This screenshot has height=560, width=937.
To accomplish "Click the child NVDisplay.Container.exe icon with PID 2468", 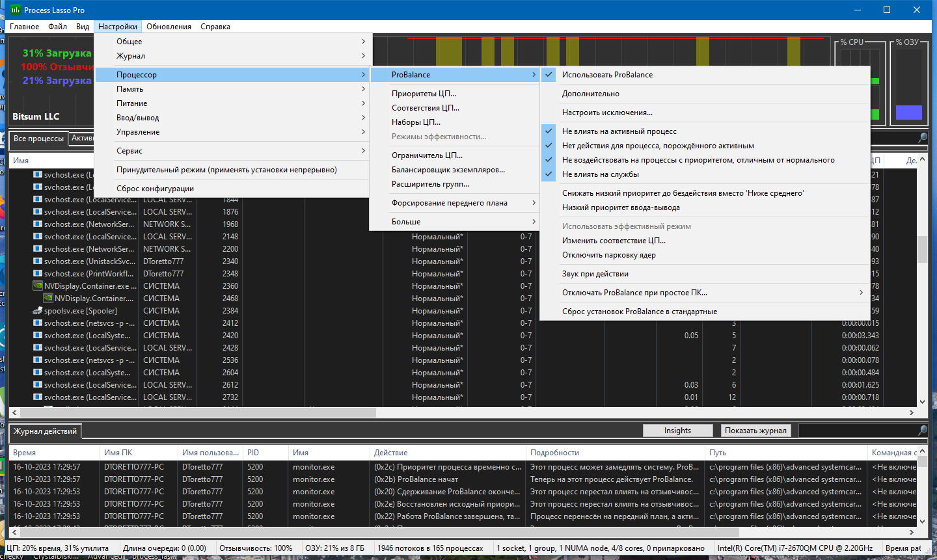I will [48, 299].
